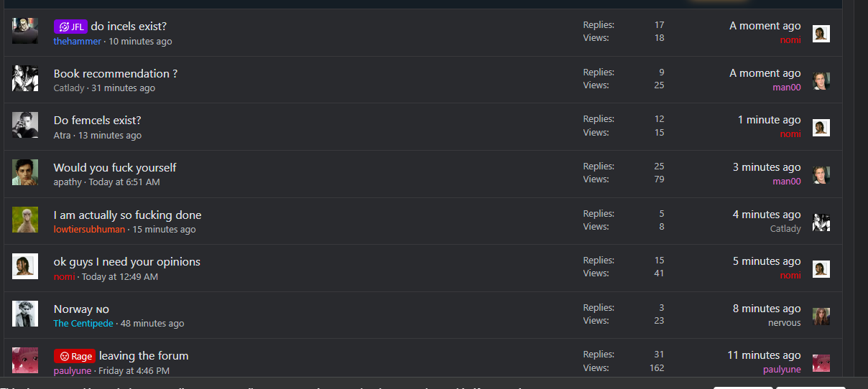This screenshot has height=389, width=868.
Task: Jump to latest post '8 minutes ago'
Action: [766, 309]
